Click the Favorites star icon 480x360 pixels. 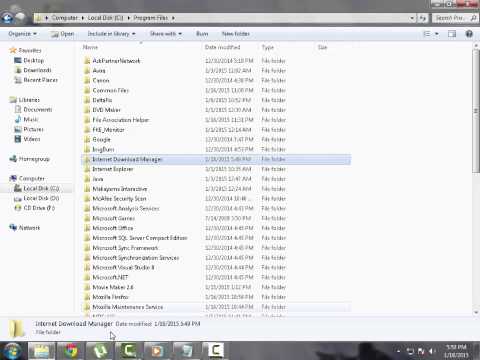[13, 50]
